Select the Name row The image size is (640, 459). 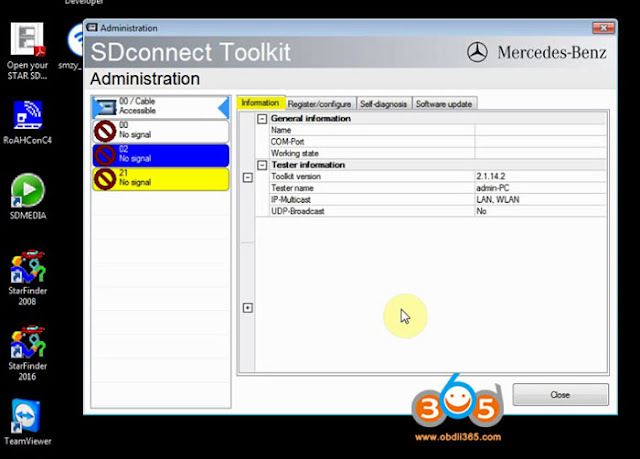click(x=438, y=130)
